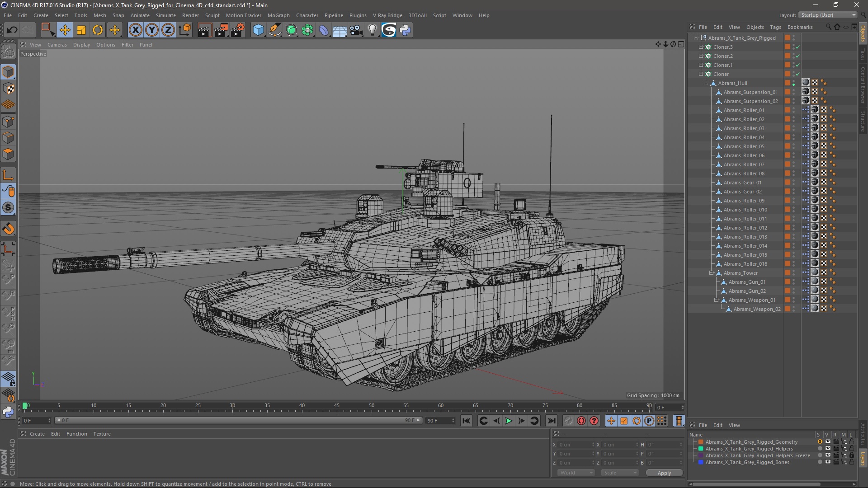Toggle X-axis lock button
Image resolution: width=868 pixels, height=488 pixels.
click(x=135, y=30)
